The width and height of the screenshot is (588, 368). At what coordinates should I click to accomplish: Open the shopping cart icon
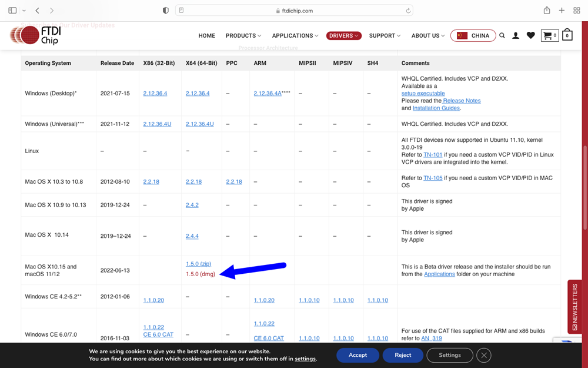point(550,36)
